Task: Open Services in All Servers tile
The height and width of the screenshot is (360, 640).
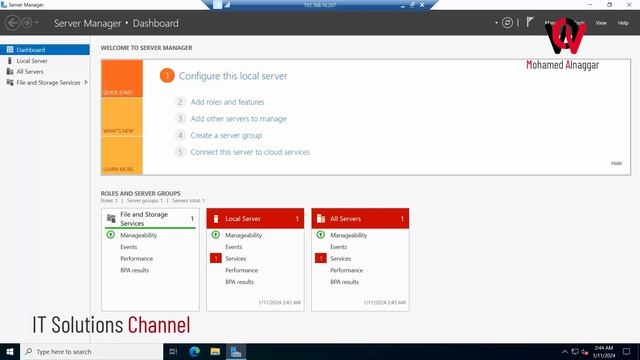Action: (340, 259)
